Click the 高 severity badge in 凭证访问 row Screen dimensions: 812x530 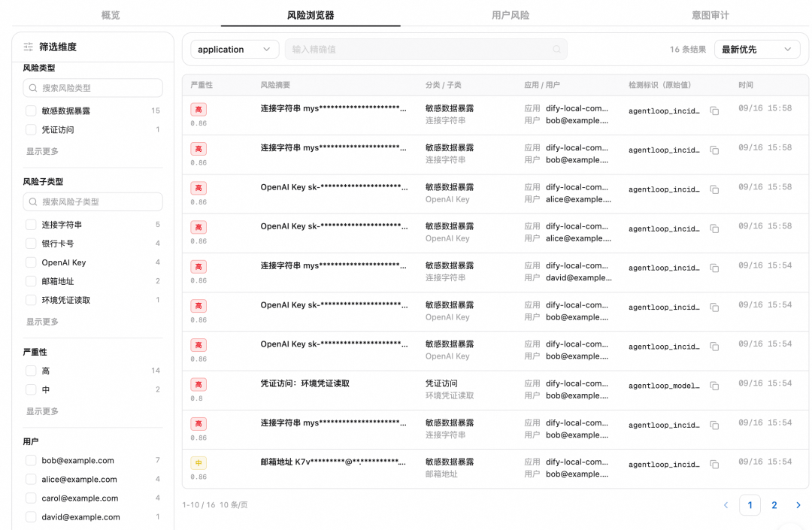pos(198,385)
